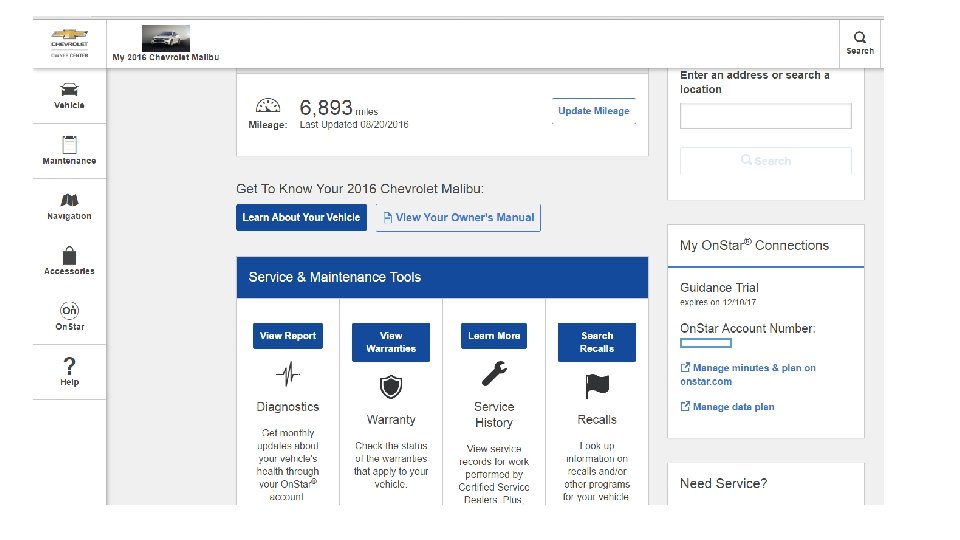
Task: Click the Search Recalls button
Action: pyautogui.click(x=597, y=342)
